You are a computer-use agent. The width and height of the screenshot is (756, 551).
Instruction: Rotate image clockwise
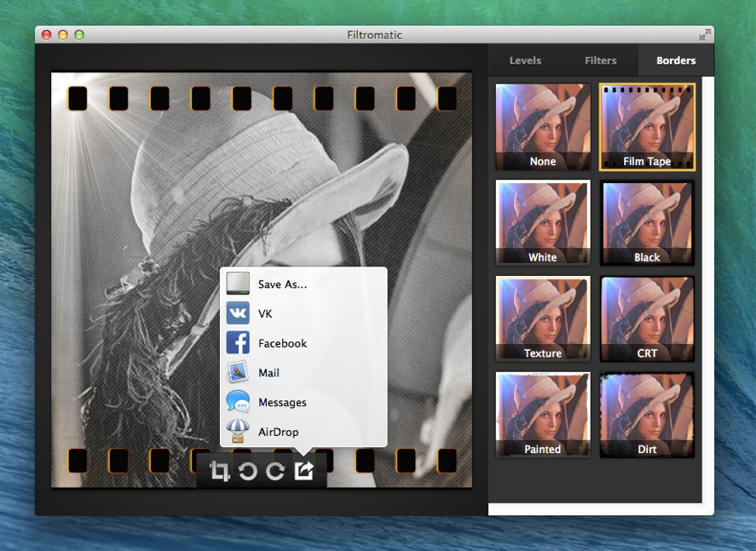pyautogui.click(x=275, y=471)
